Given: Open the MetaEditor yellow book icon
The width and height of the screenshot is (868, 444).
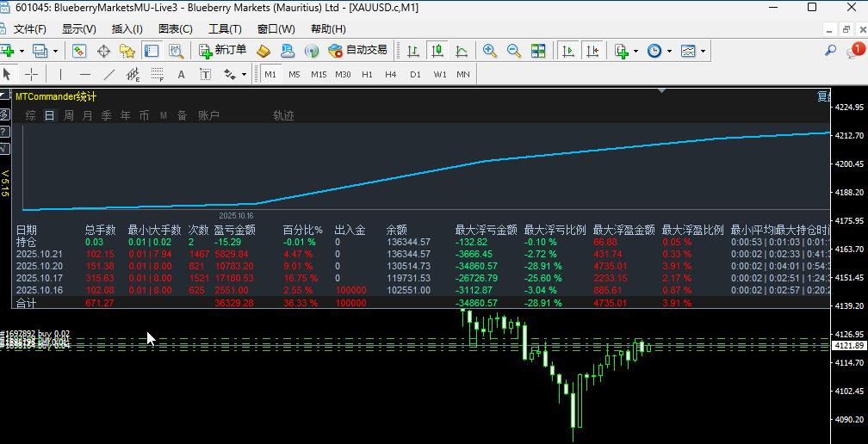Looking at the screenshot, I should (x=263, y=51).
